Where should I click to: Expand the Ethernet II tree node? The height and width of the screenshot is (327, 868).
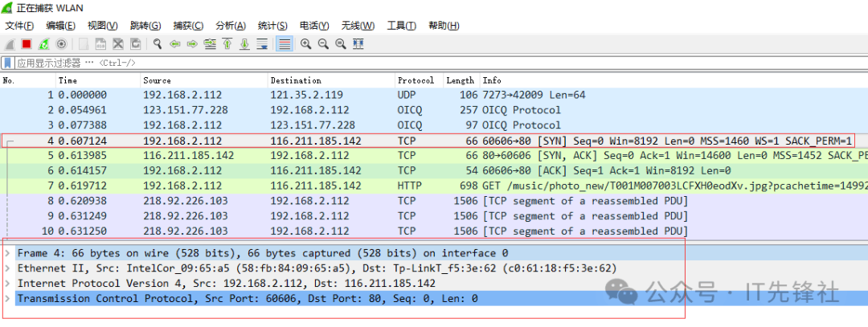8,268
